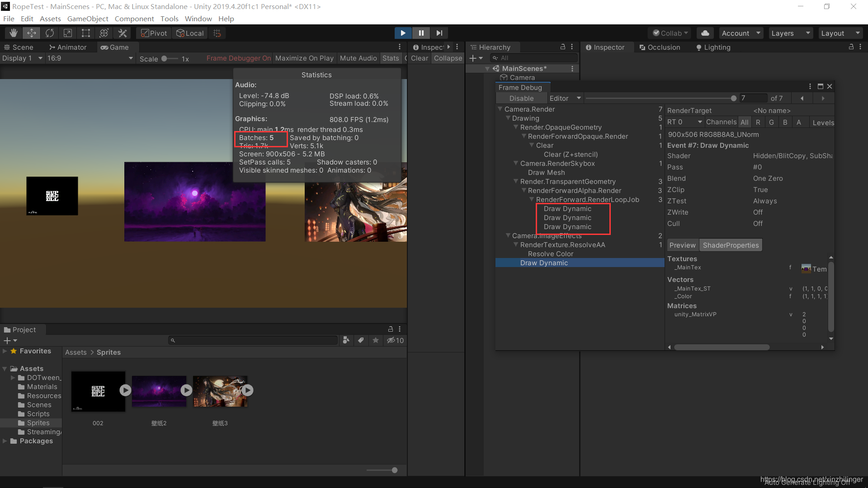Click the Lighting panel icon
Screen dimensions: 868x488
698,47
